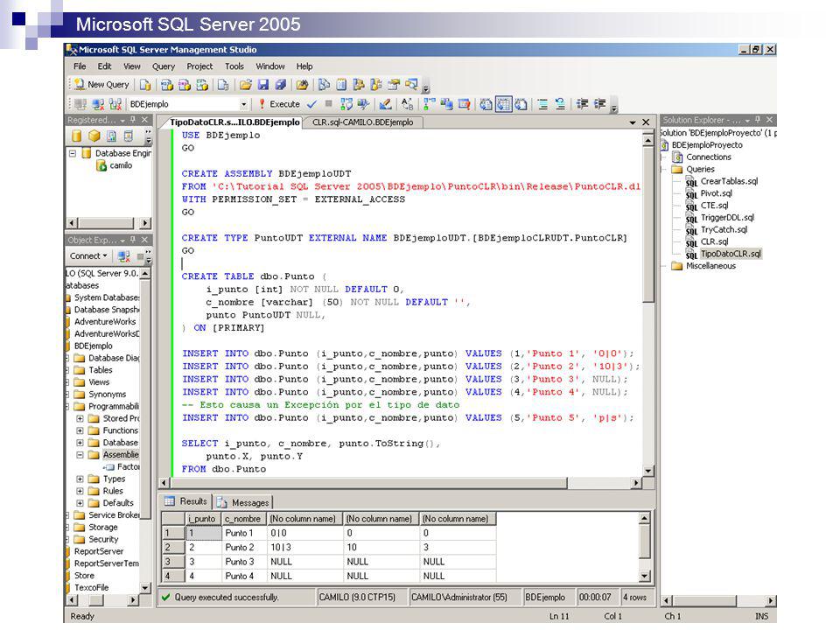The image size is (840, 630).
Task: Open the active files dropdown arrow beside tabs
Action: [x=633, y=122]
